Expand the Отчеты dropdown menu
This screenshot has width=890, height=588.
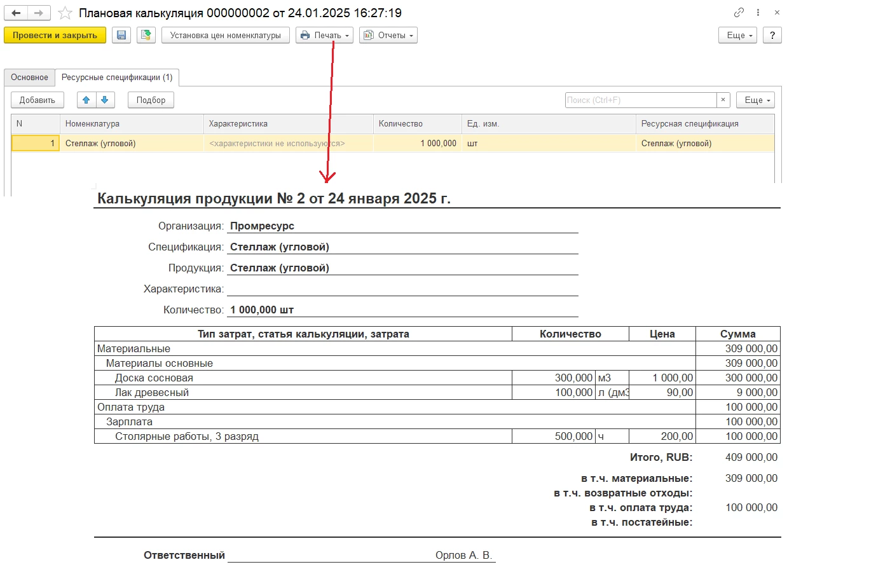[388, 36]
